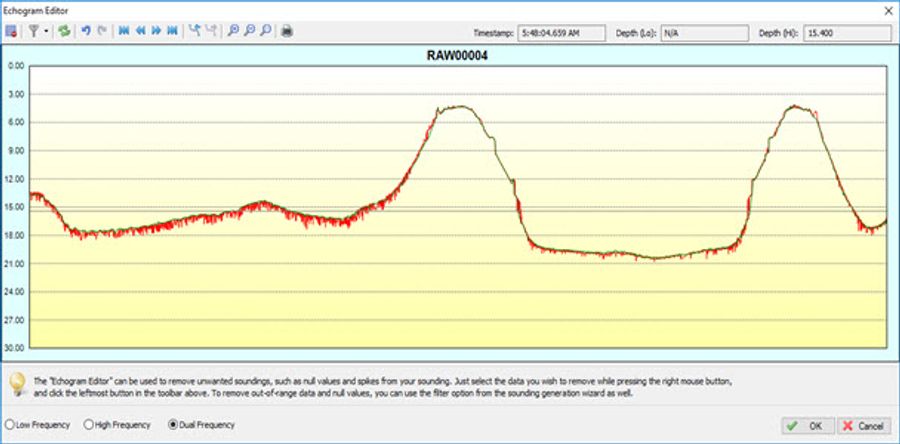
Task: Confirm with the OK button
Action: click(808, 426)
